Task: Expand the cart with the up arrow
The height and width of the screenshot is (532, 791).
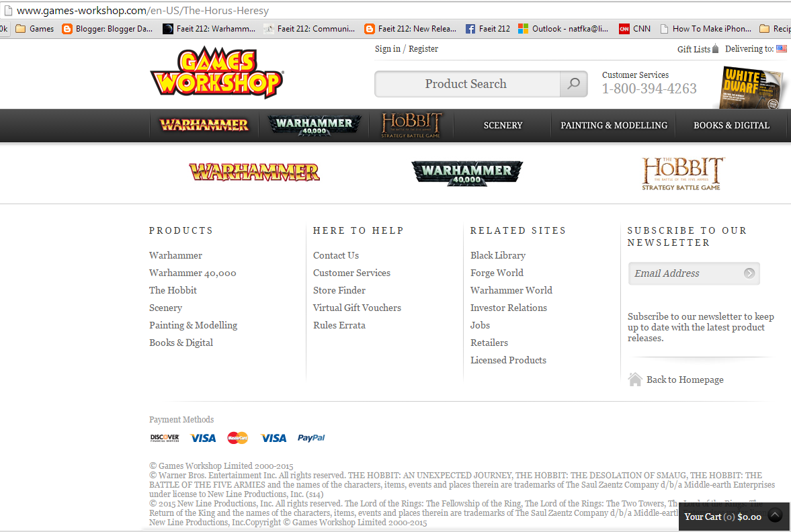Action: click(775, 515)
